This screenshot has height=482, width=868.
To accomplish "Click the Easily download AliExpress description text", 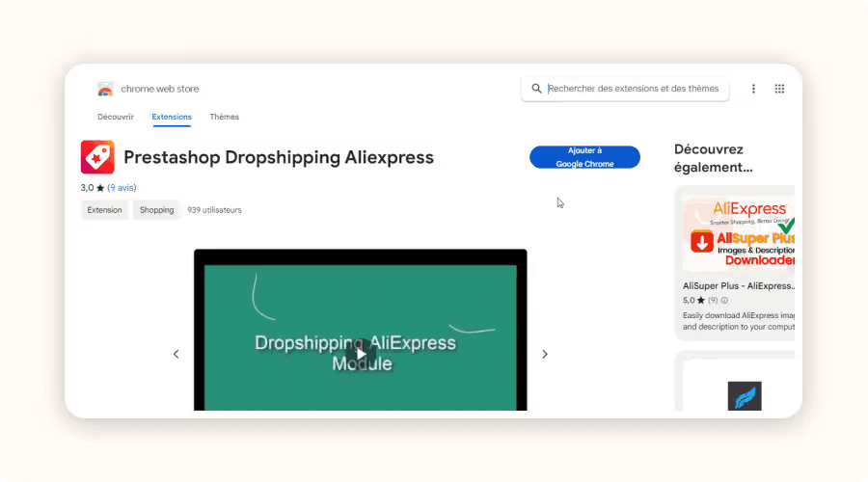I will [739, 321].
